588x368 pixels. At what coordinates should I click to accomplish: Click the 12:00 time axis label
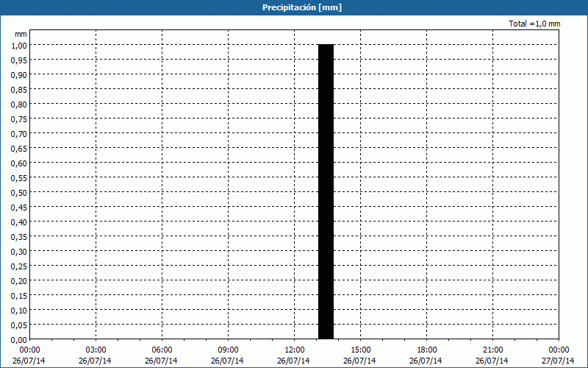tap(295, 350)
